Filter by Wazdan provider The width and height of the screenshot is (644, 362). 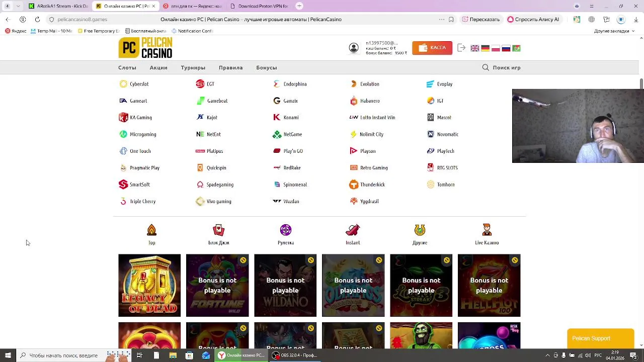(286, 201)
